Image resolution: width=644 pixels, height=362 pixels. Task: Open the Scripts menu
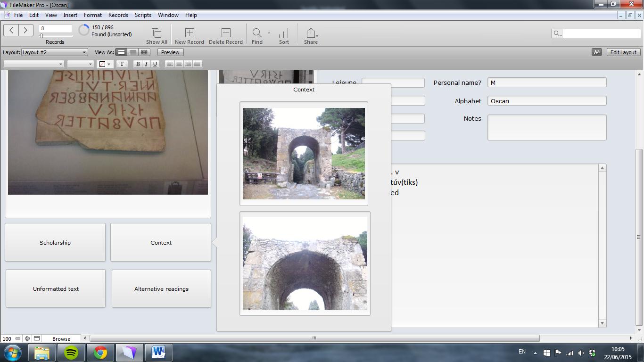[143, 15]
